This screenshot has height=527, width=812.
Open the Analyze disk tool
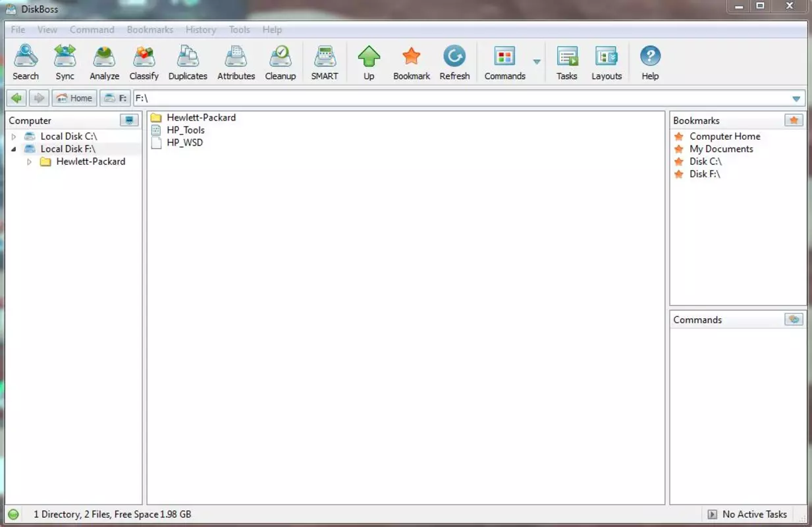[104, 63]
